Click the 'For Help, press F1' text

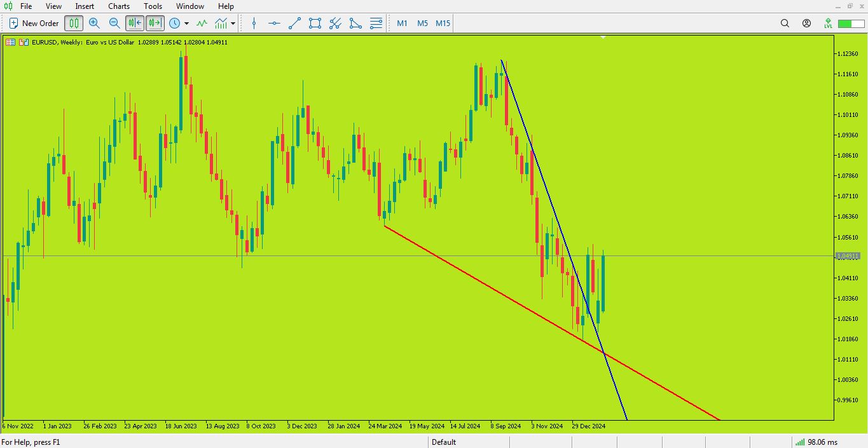pos(31,442)
